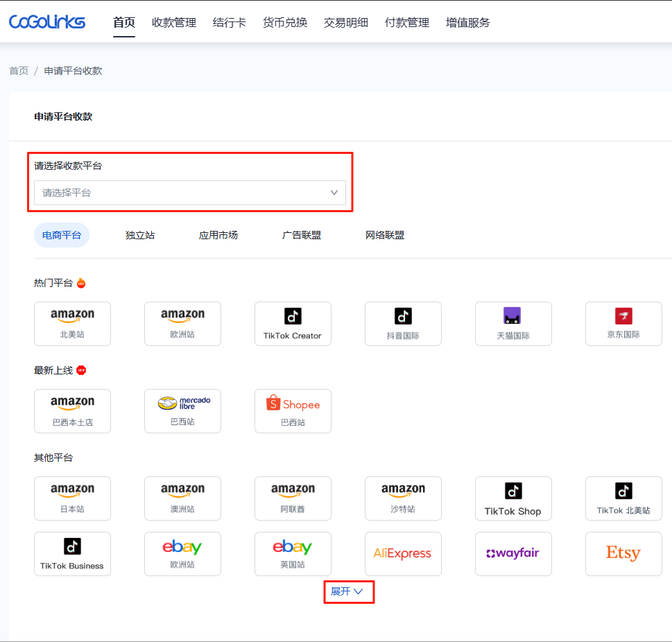Open 结行卡 in top navigation
Viewport: 672px width, 642px height.
[230, 22]
